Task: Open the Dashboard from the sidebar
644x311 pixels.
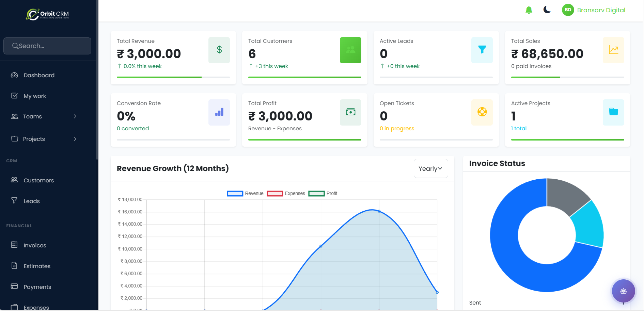Action: (38, 75)
